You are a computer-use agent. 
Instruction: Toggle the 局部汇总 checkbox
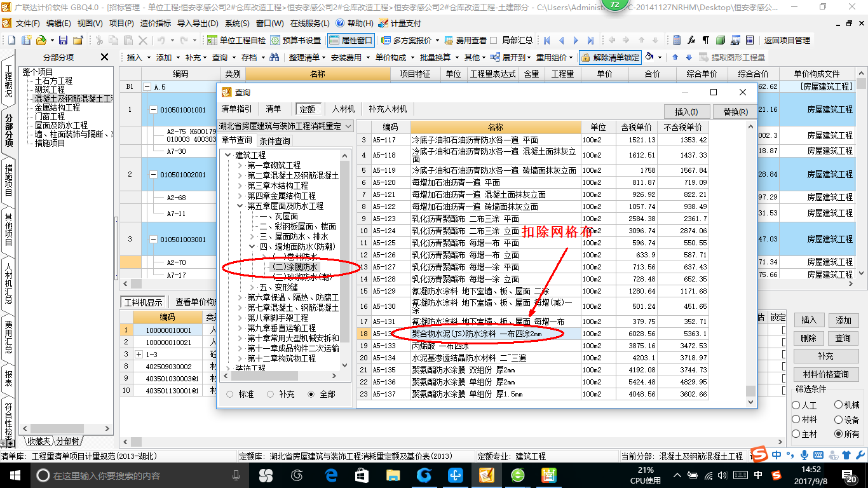(494, 40)
